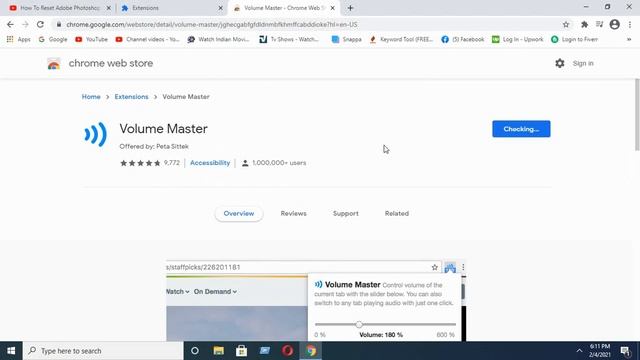
Task: Click the Volume Master preview screenshot
Action: pyautogui.click(x=316, y=300)
